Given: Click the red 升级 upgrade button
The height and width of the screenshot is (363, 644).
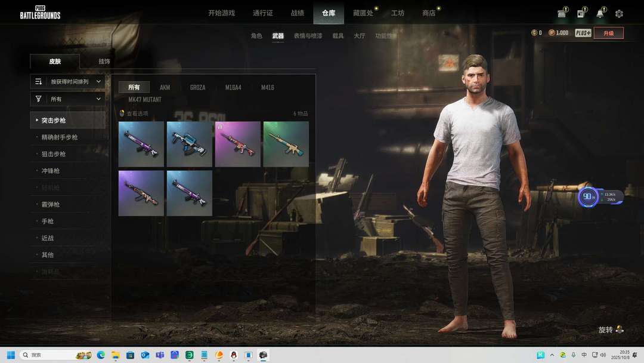Looking at the screenshot, I should point(608,33).
